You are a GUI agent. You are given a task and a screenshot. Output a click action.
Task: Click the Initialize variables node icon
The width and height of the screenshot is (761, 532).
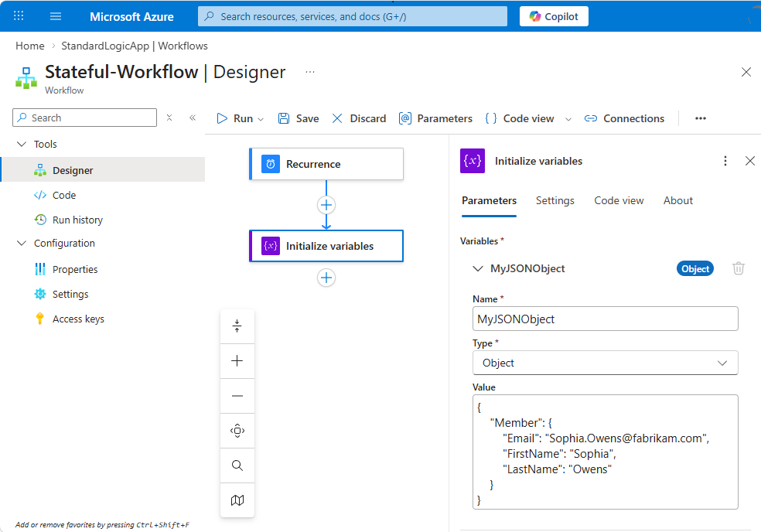271,246
